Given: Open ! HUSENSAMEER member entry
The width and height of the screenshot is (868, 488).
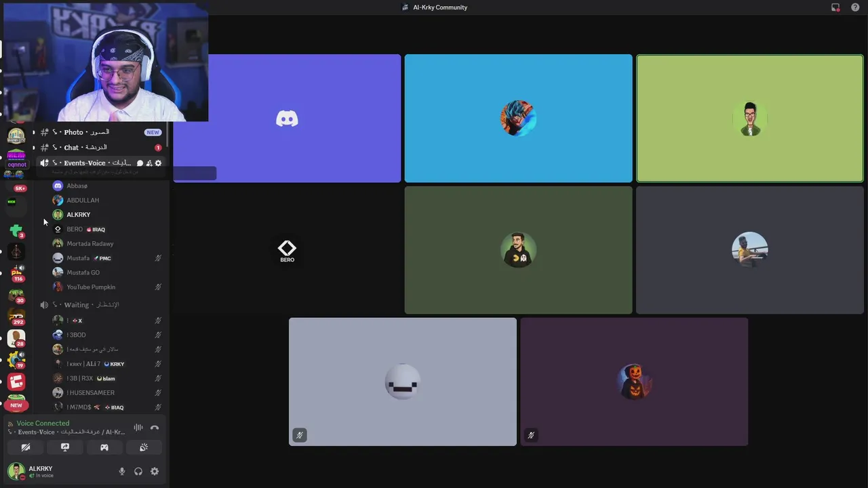Looking at the screenshot, I should click(x=107, y=393).
